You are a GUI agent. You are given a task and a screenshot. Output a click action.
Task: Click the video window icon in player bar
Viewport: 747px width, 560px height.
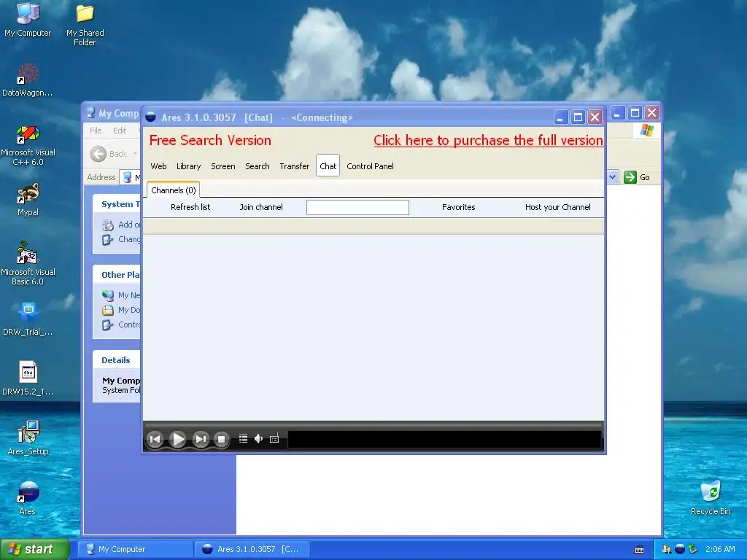pyautogui.click(x=274, y=439)
